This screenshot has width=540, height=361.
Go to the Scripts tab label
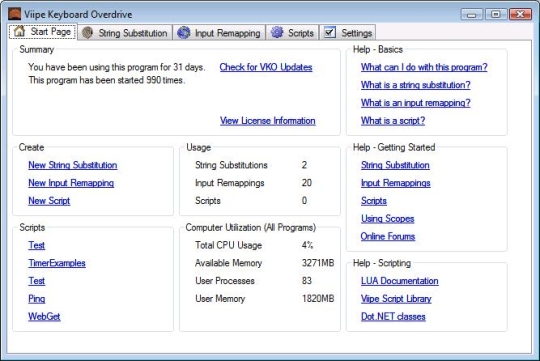point(301,33)
